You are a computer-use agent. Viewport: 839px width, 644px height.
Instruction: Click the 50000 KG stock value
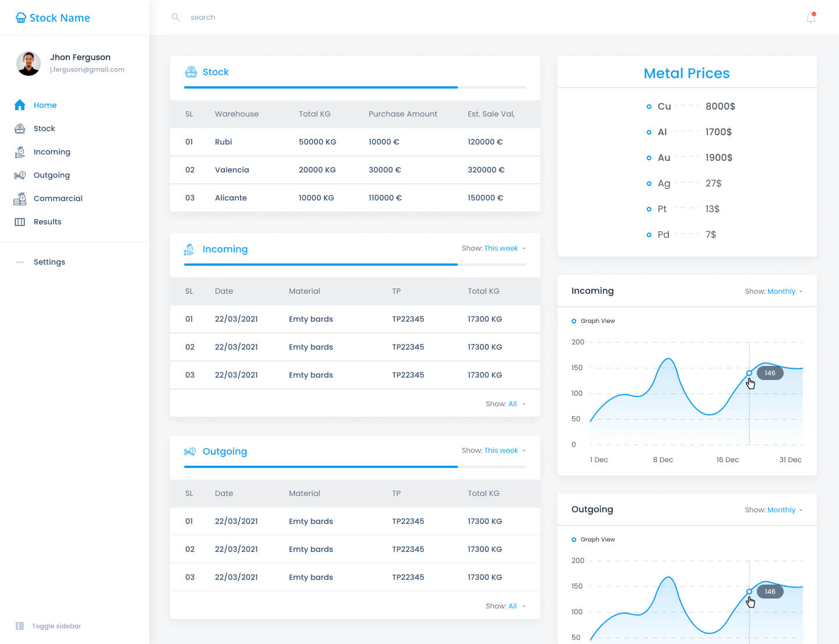click(318, 142)
